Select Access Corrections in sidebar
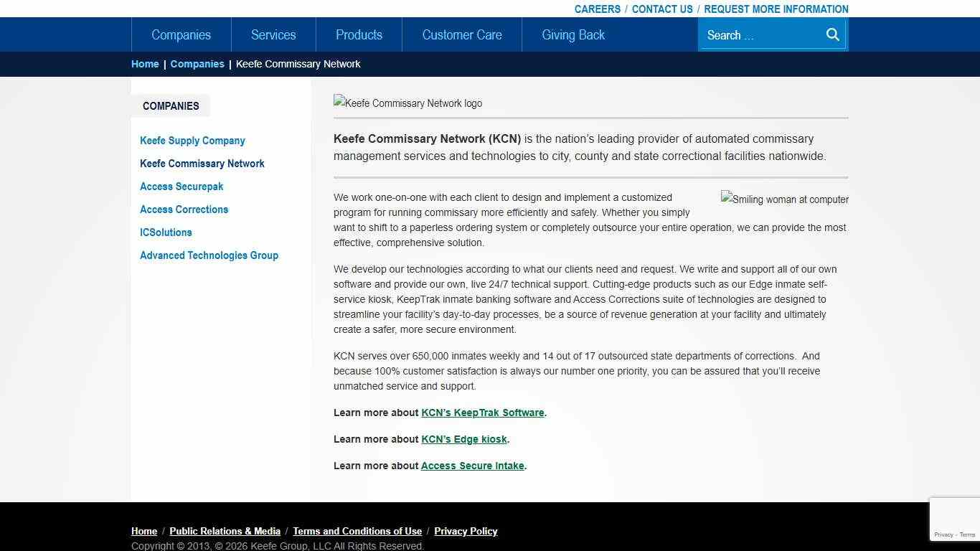The width and height of the screenshot is (980, 551). [184, 209]
